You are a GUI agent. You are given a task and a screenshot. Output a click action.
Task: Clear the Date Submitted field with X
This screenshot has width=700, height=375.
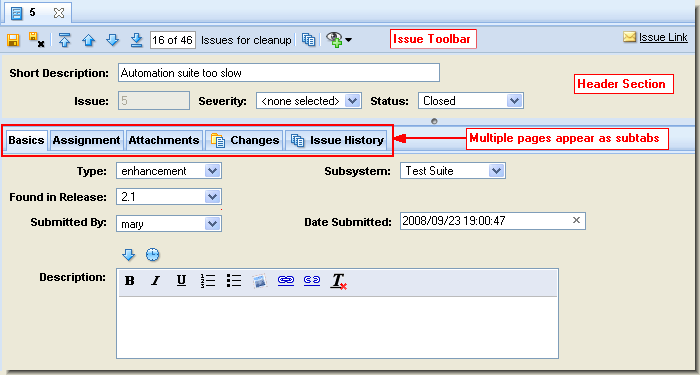(x=576, y=220)
